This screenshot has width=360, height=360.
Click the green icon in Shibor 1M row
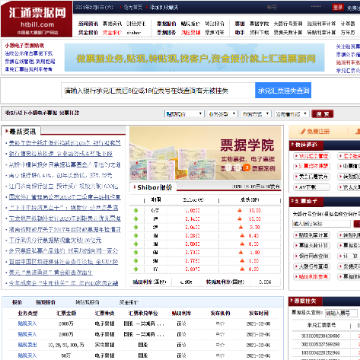click(136, 236)
